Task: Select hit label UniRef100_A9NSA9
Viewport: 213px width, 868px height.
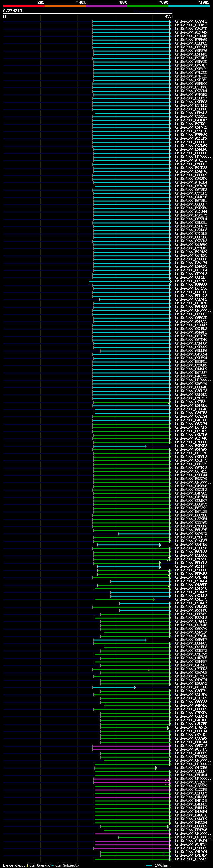Action: point(191,450)
